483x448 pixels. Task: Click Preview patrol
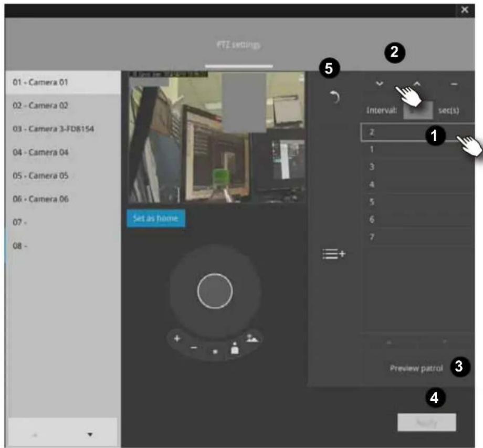click(x=416, y=368)
